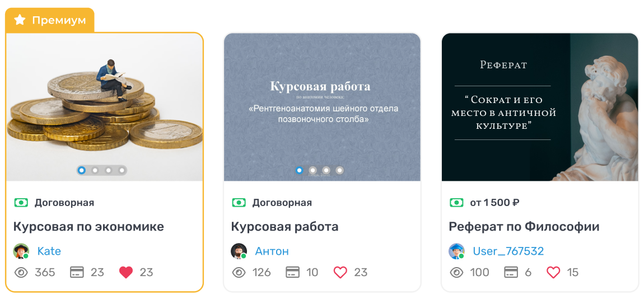
Task: Select second slide dot on coins image
Action: coord(95,170)
